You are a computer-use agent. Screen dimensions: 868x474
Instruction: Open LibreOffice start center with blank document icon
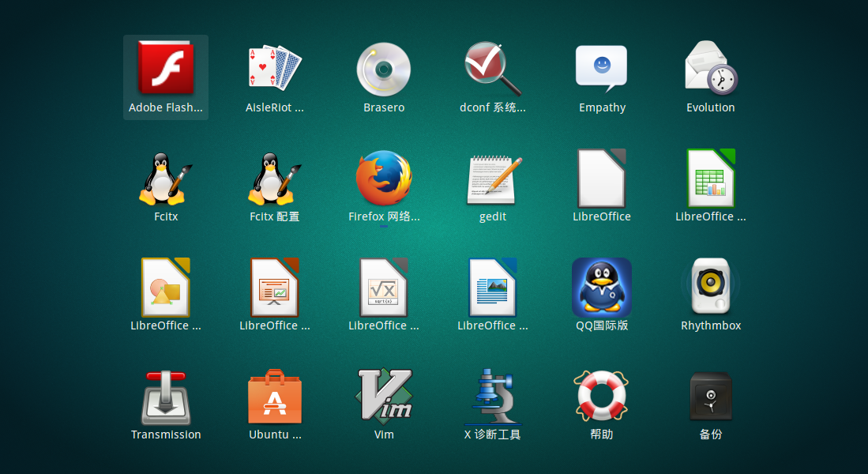[602, 179]
